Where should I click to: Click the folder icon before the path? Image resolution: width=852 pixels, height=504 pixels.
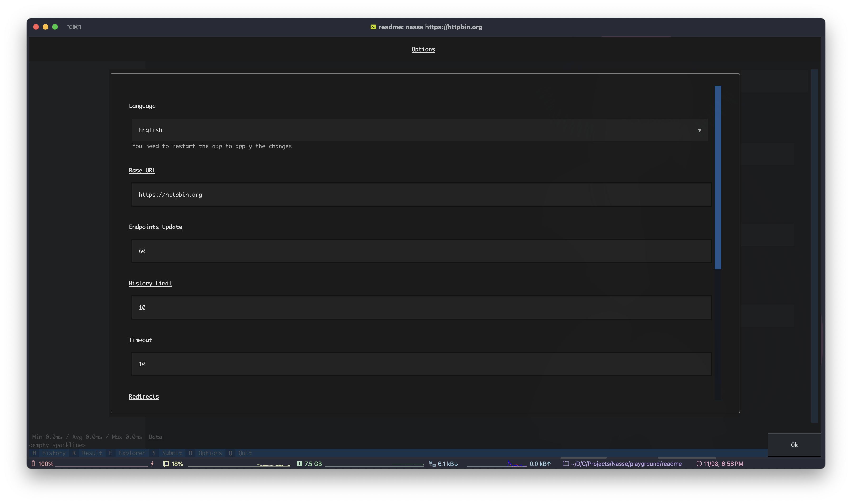pos(566,464)
